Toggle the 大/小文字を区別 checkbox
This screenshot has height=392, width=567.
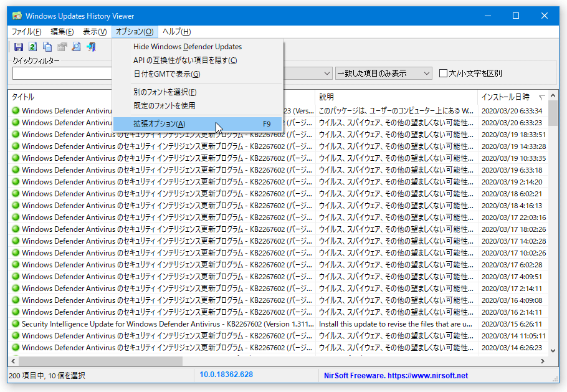point(443,74)
